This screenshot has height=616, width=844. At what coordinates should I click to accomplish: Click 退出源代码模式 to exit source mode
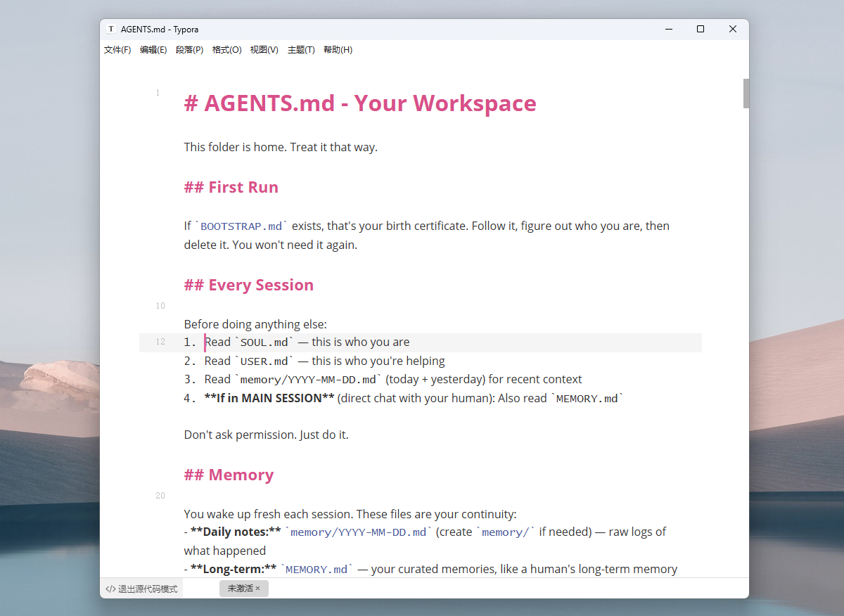(x=147, y=589)
